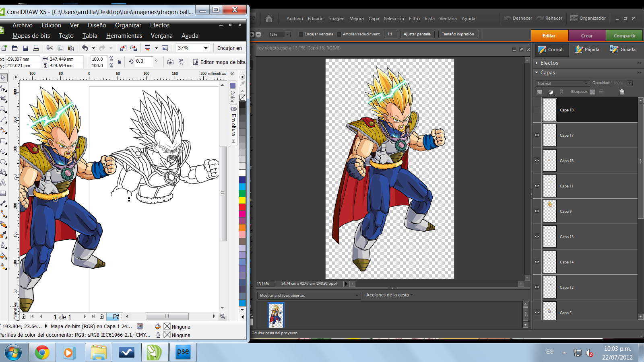This screenshot has height=362, width=644.
Task: Click the Print icon in CorelDRAW toolbar
Action: click(x=36, y=48)
